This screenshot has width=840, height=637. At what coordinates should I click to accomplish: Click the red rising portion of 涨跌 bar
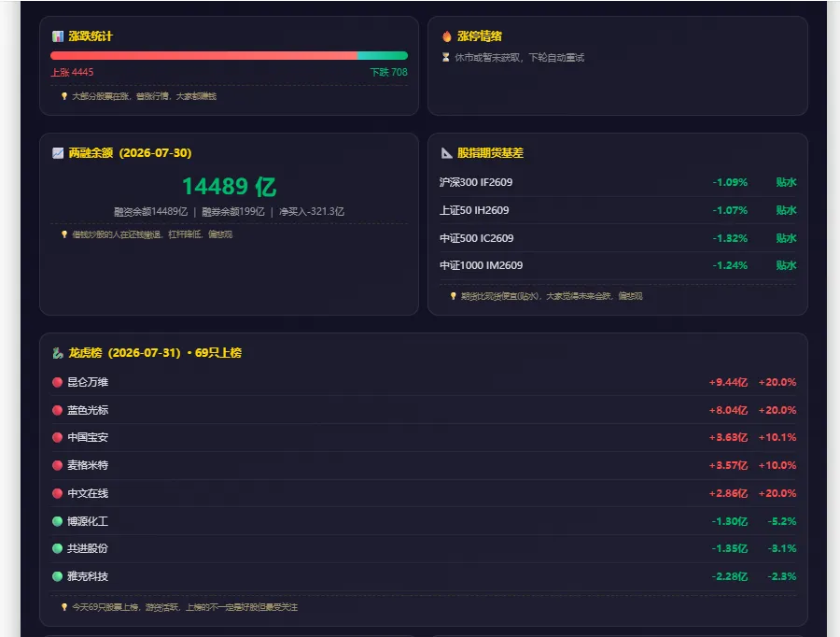click(x=203, y=55)
